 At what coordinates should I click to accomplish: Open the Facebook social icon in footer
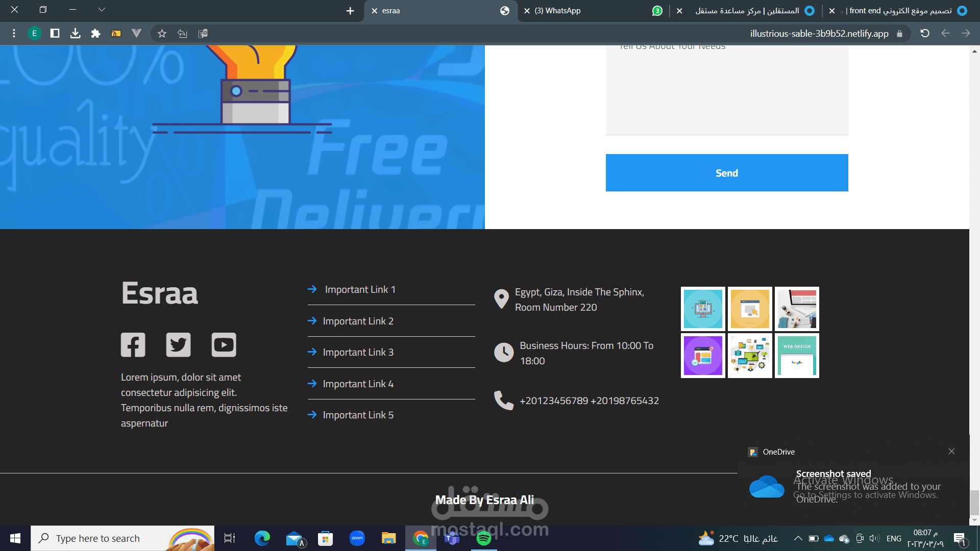133,345
